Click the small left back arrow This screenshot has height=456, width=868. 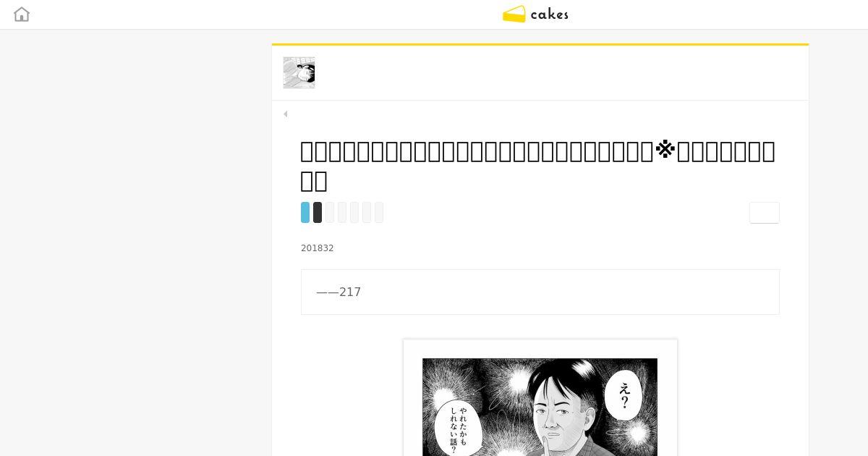(x=286, y=114)
